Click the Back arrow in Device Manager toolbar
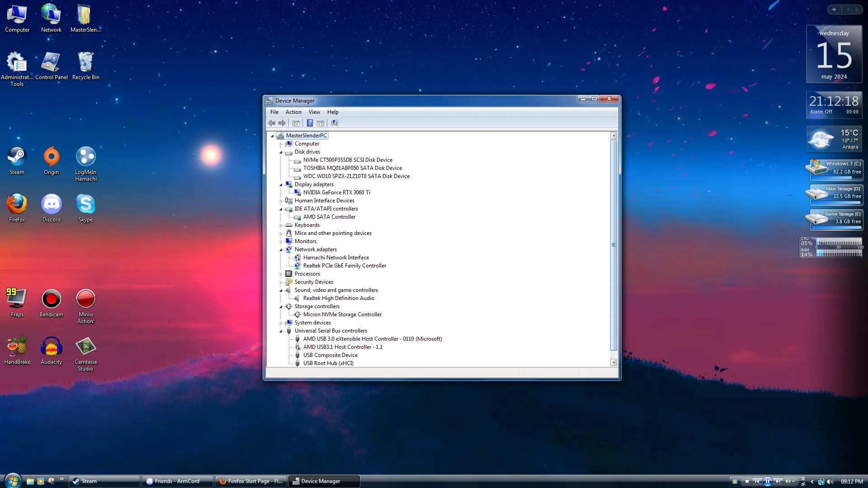Screen dimensions: 868x488 click(272, 123)
